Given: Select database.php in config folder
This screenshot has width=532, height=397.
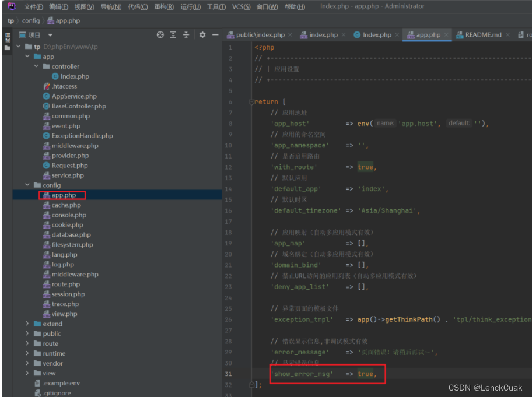Looking at the screenshot, I should point(67,234).
